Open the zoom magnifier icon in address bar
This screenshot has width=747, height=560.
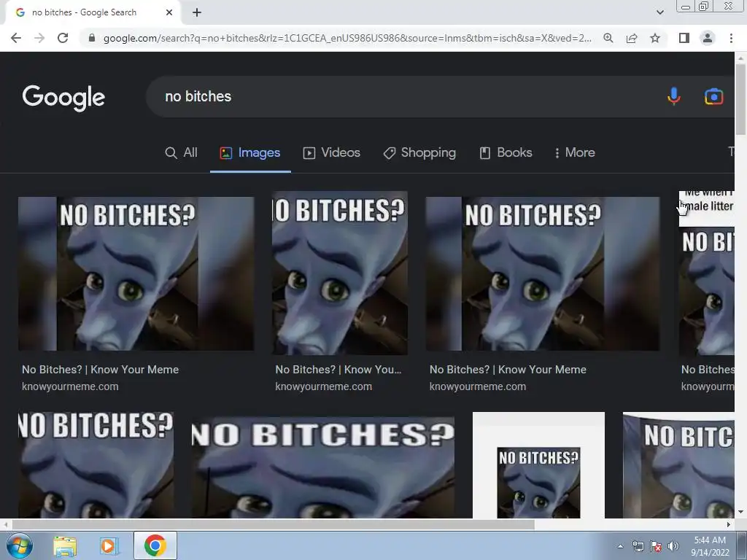click(x=608, y=38)
